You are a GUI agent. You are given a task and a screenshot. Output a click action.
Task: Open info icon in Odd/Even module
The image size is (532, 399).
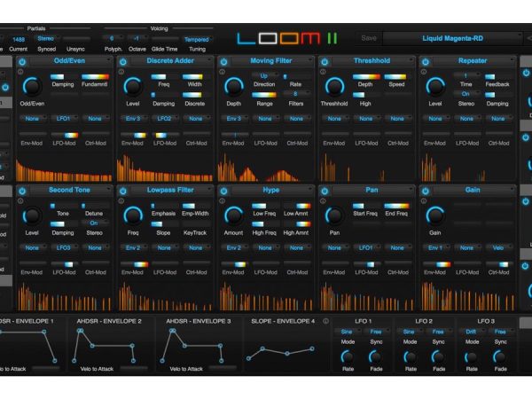pos(20,72)
